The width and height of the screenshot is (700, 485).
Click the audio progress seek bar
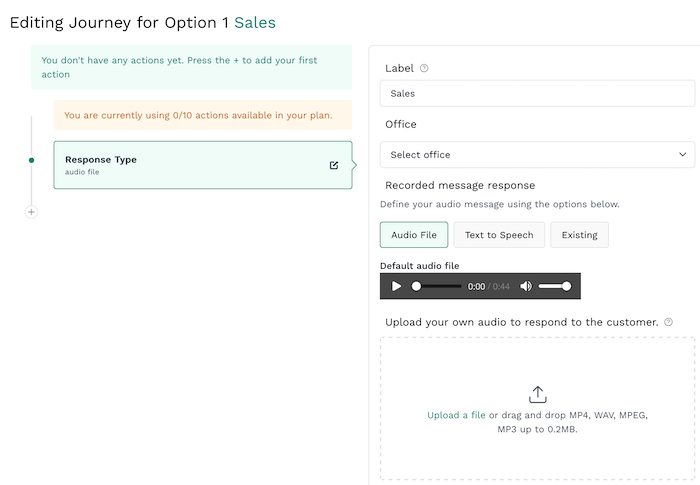click(438, 286)
